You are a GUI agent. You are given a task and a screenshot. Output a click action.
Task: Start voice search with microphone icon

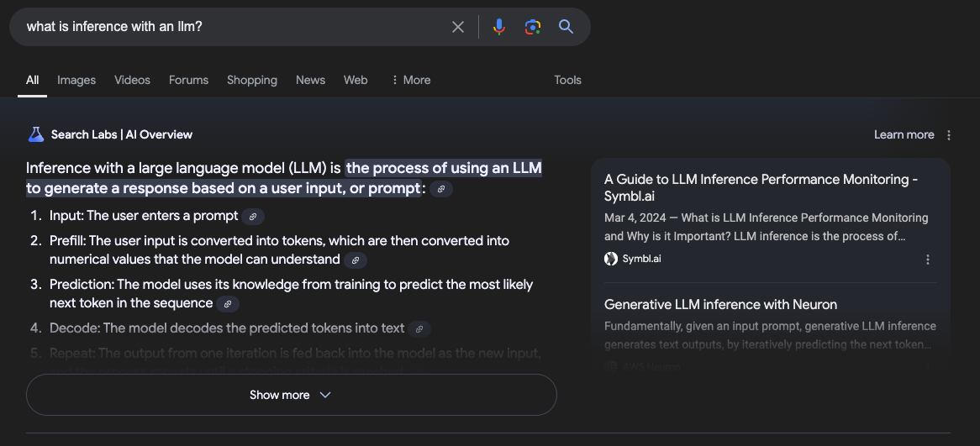pos(498,27)
